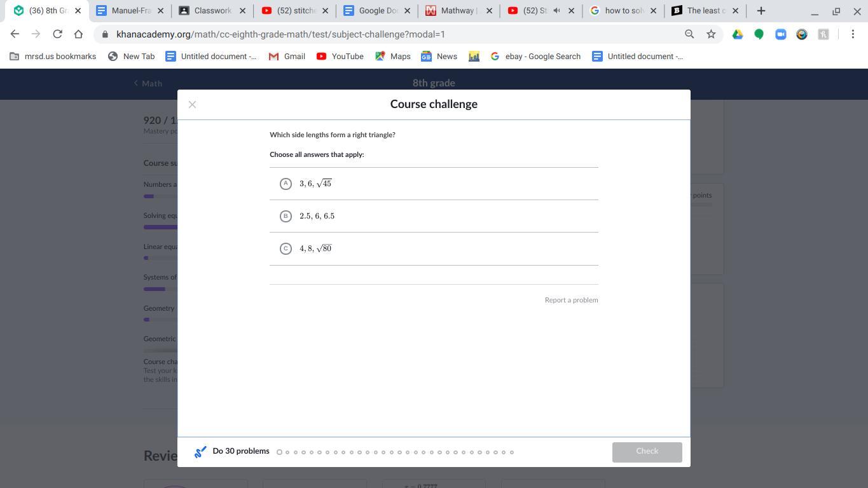Click the Check button
Image resolution: width=868 pixels, height=488 pixels.
point(647,452)
